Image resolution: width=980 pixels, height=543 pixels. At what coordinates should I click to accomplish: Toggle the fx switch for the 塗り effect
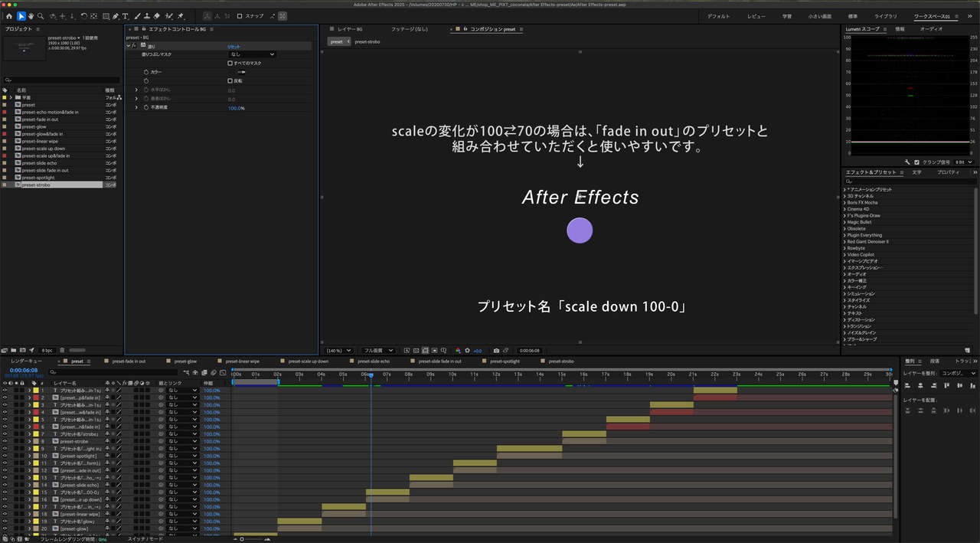coord(135,46)
